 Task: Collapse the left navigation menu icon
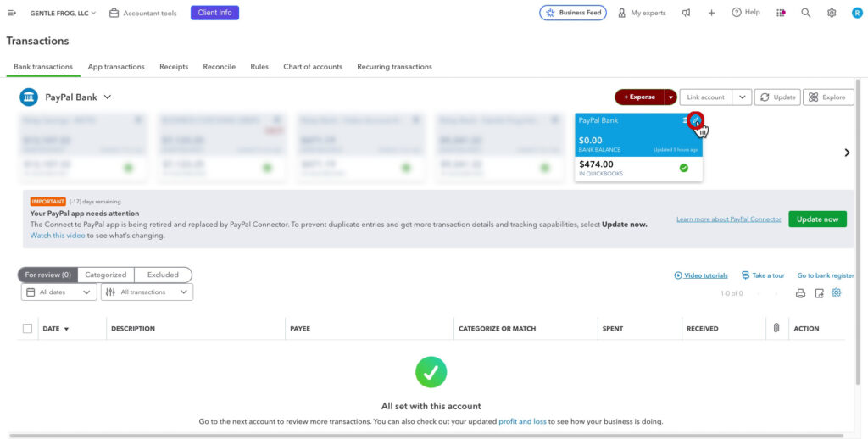12,13
